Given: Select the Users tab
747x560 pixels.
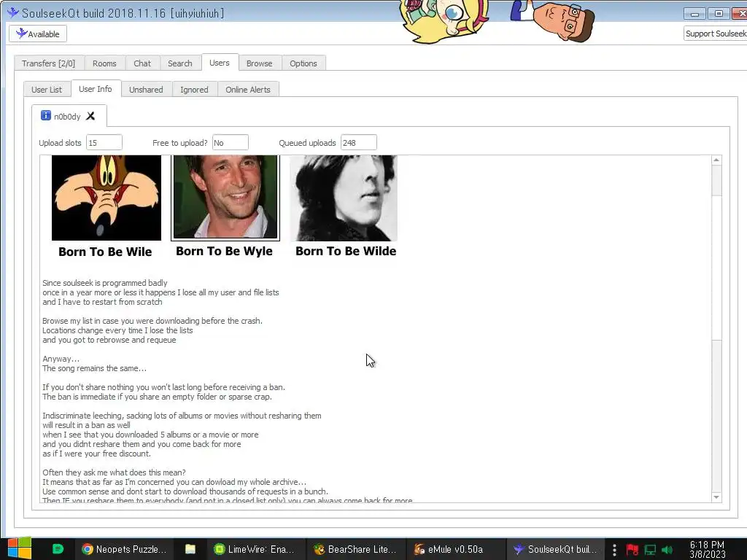Looking at the screenshot, I should pos(220,63).
